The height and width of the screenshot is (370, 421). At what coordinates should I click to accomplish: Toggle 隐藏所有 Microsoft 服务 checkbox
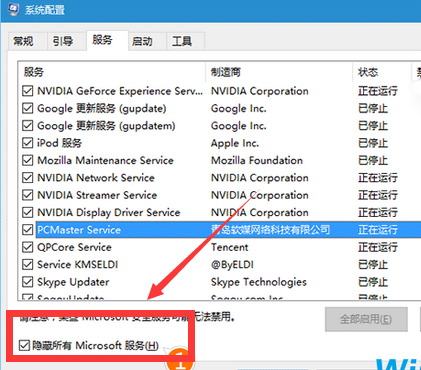coord(24,345)
